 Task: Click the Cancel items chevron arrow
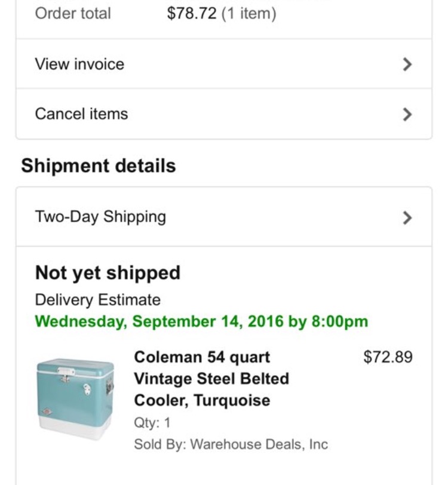click(407, 114)
